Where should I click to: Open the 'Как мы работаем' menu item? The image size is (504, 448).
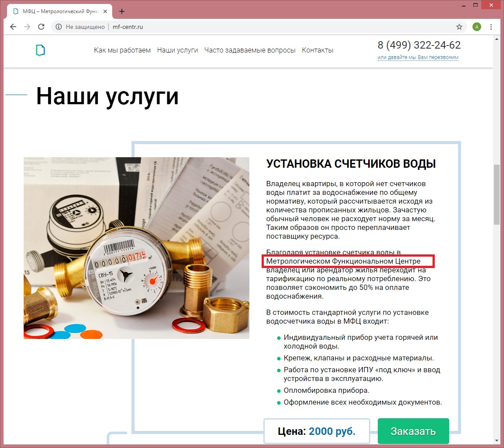pos(122,50)
